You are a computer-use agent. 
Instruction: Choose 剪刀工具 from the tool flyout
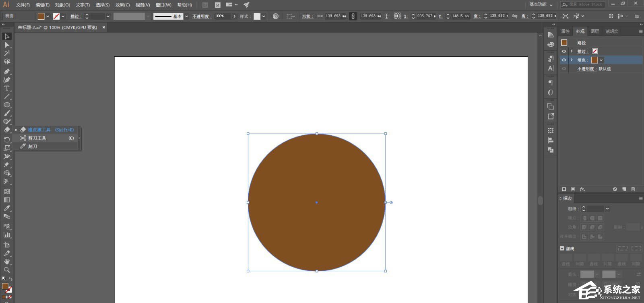pyautogui.click(x=37, y=138)
